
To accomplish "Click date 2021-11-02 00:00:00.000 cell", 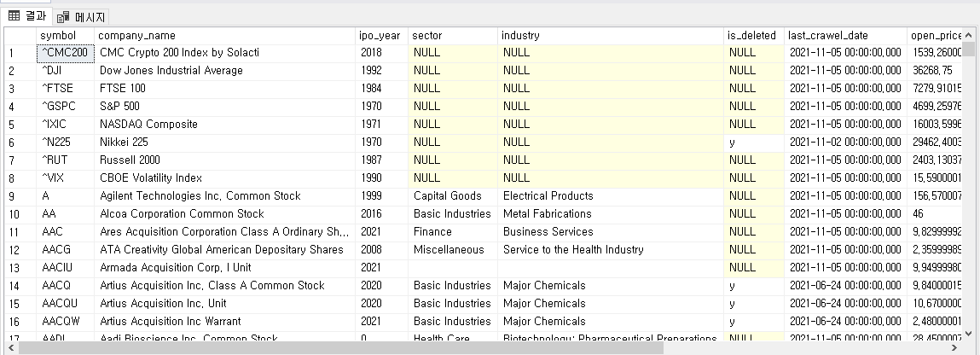I will point(845,143).
